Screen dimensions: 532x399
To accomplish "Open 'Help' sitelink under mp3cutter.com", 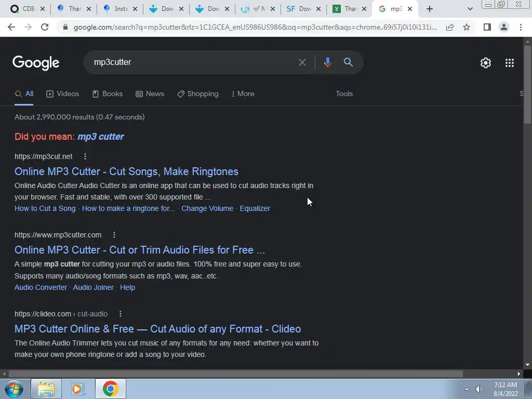I will point(128,287).
